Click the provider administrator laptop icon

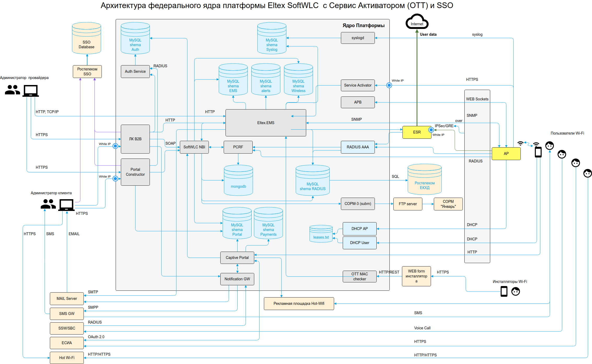[31, 91]
